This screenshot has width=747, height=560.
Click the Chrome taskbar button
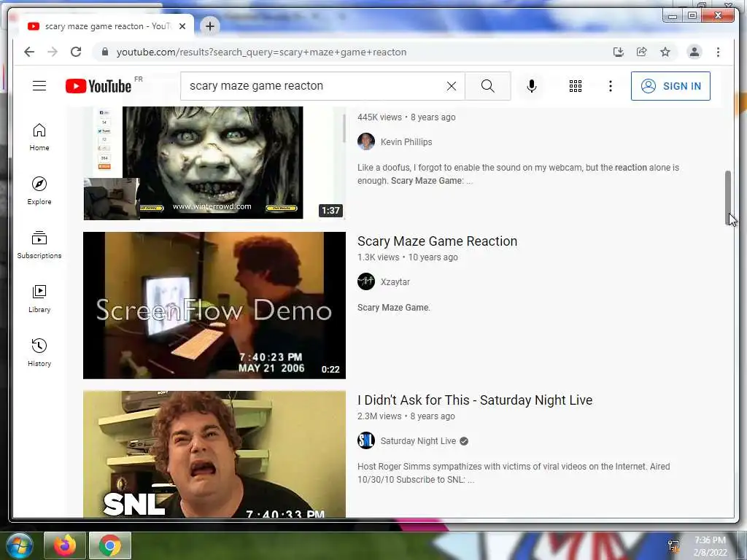[109, 545]
